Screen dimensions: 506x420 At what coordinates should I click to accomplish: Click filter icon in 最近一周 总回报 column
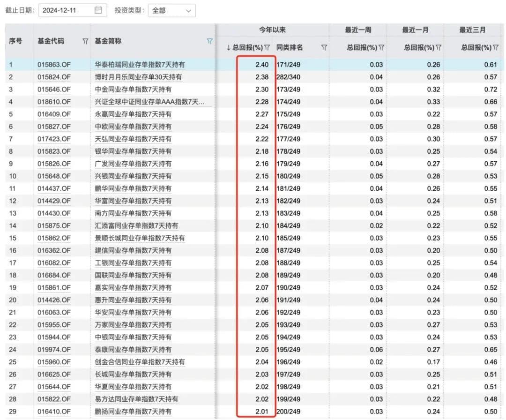381,47
